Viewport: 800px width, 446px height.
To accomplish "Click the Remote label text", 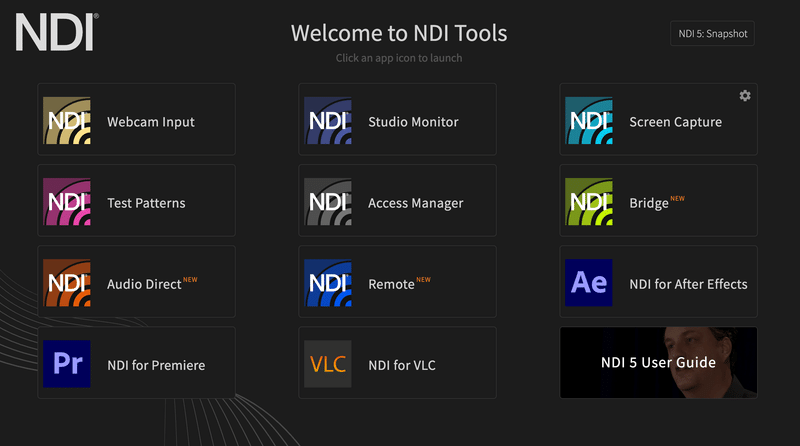I will click(391, 284).
